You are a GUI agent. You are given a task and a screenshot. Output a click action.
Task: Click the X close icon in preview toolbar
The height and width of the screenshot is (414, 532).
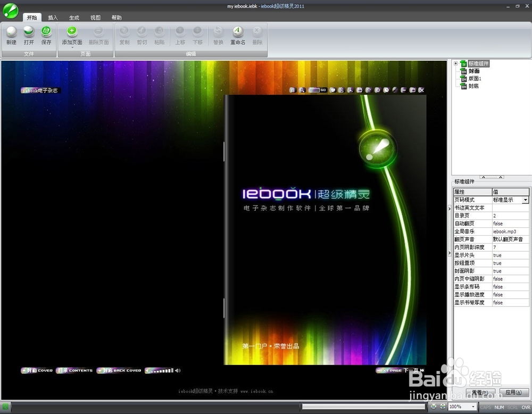(421, 90)
